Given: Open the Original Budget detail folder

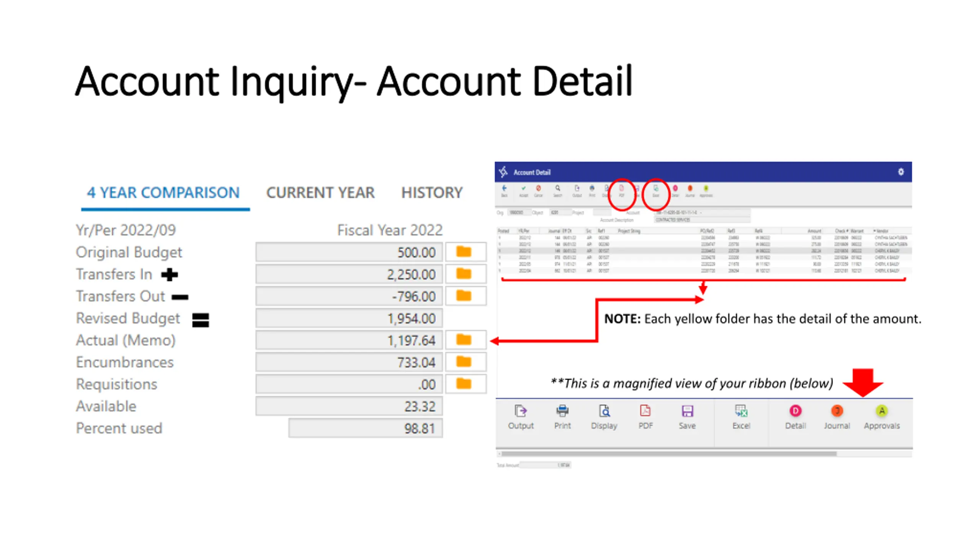Looking at the screenshot, I should [465, 252].
